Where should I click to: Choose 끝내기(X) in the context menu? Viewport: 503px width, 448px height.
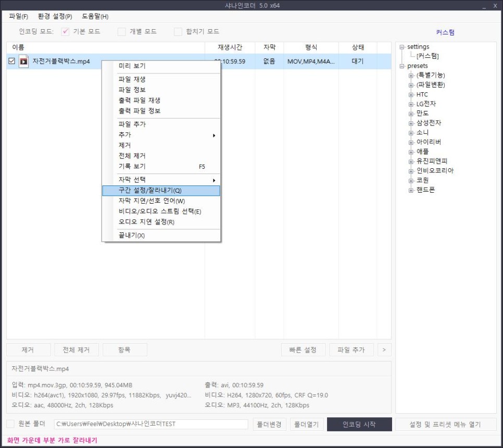[161, 235]
